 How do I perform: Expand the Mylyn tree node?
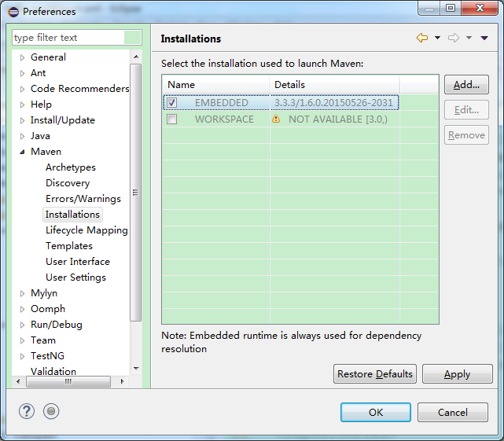pyautogui.click(x=22, y=293)
